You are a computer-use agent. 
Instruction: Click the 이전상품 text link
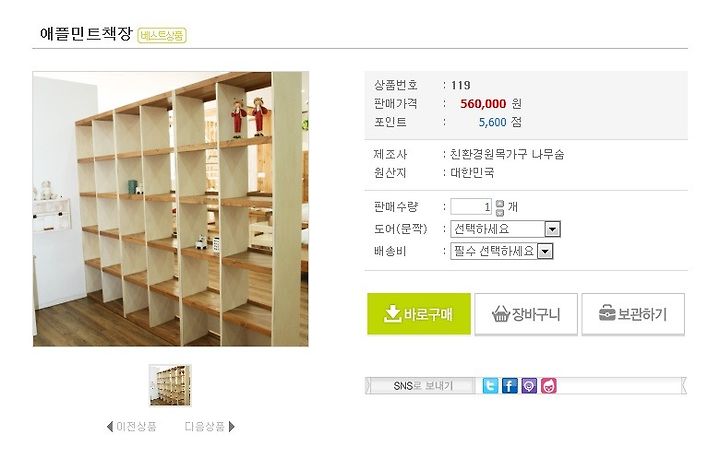(136, 427)
